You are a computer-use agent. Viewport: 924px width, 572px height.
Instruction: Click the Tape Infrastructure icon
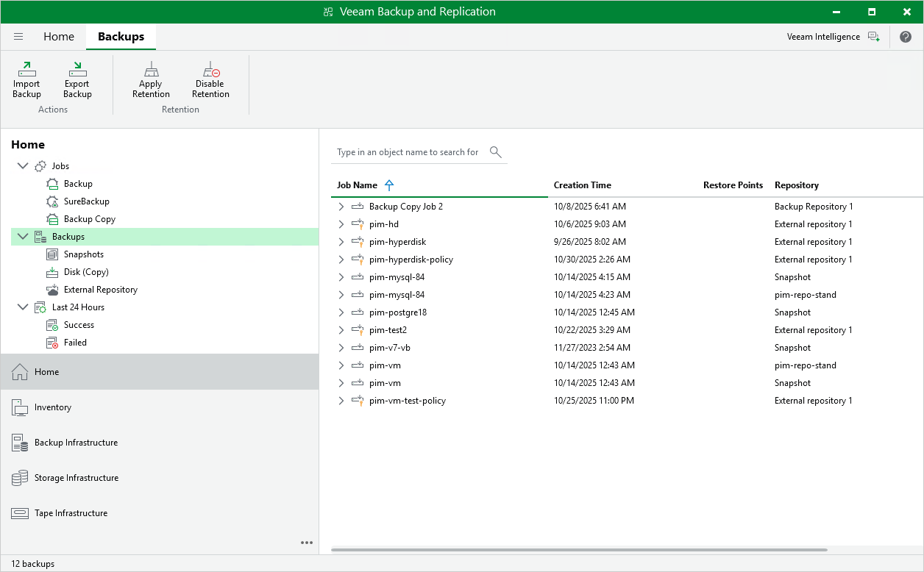[x=20, y=513]
